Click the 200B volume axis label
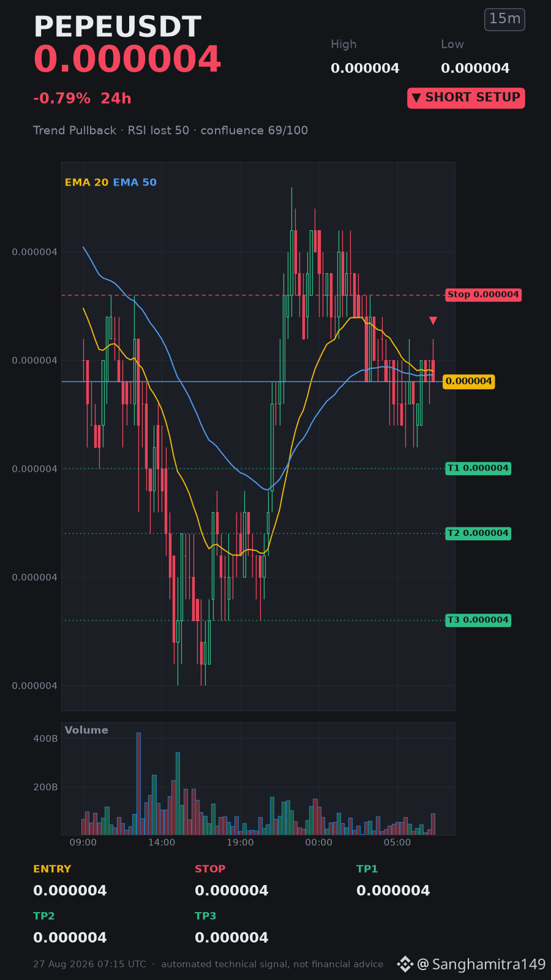The width and height of the screenshot is (551, 980). [x=45, y=787]
